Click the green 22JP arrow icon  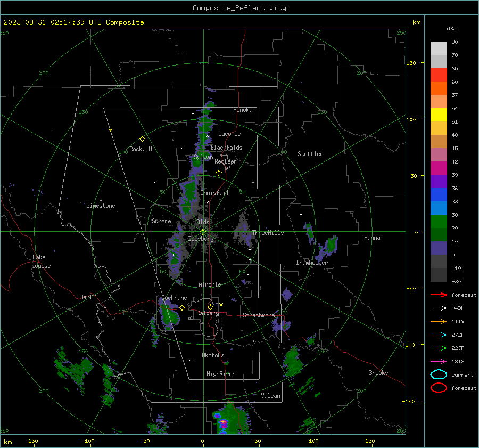[439, 348]
